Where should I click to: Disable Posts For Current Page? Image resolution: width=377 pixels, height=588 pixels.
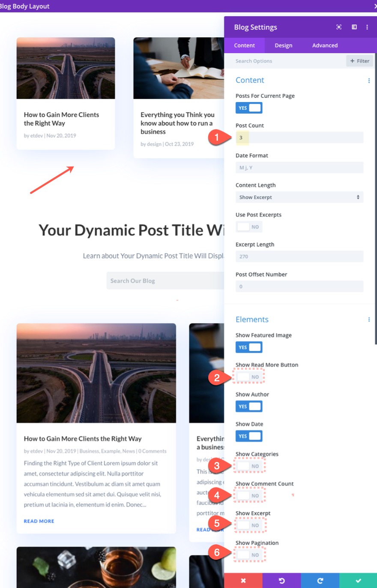(x=249, y=108)
